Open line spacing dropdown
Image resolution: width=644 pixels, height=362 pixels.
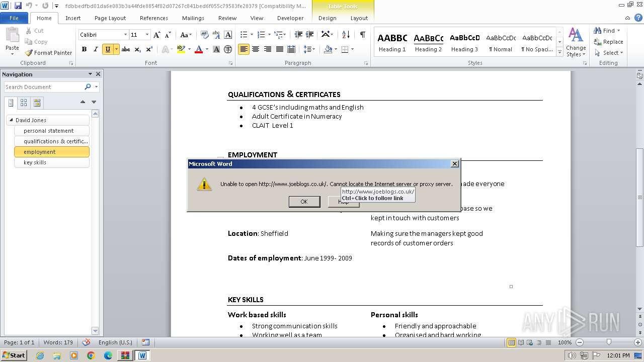point(309,49)
